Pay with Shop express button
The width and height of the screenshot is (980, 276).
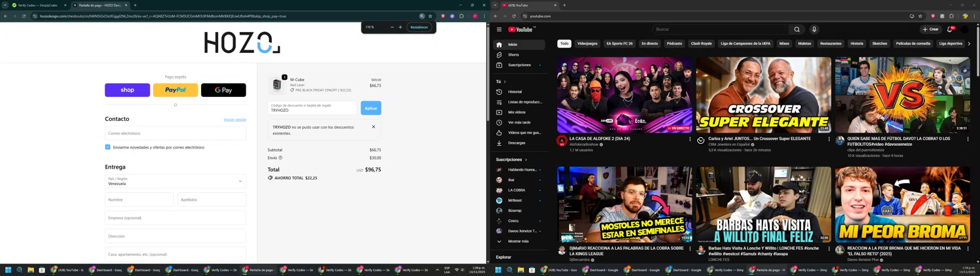pos(127,90)
